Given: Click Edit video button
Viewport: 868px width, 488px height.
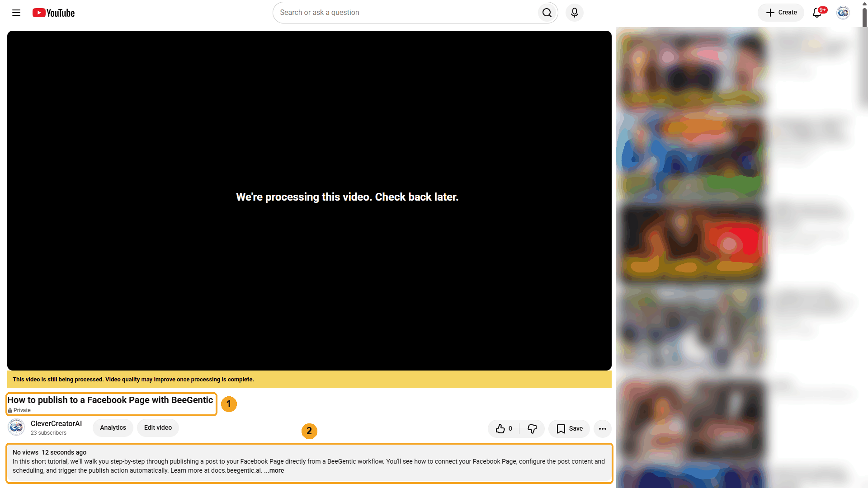Looking at the screenshot, I should click(158, 428).
